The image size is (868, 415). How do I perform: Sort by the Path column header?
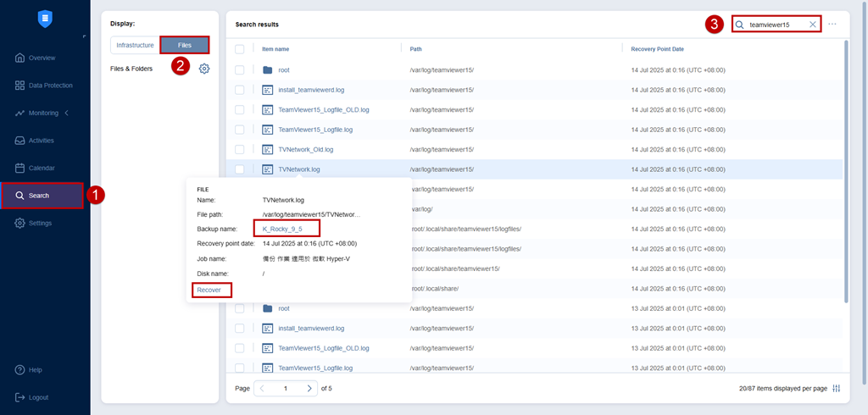415,49
